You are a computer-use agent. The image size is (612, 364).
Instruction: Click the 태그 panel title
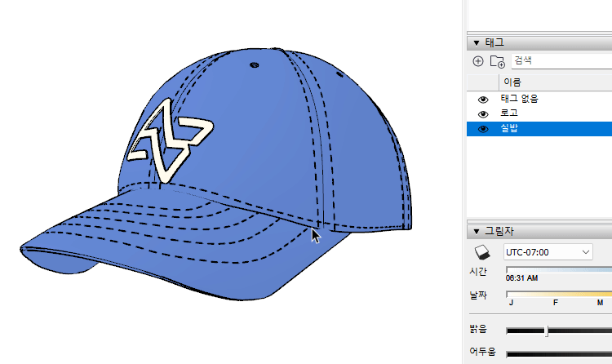[x=494, y=42]
